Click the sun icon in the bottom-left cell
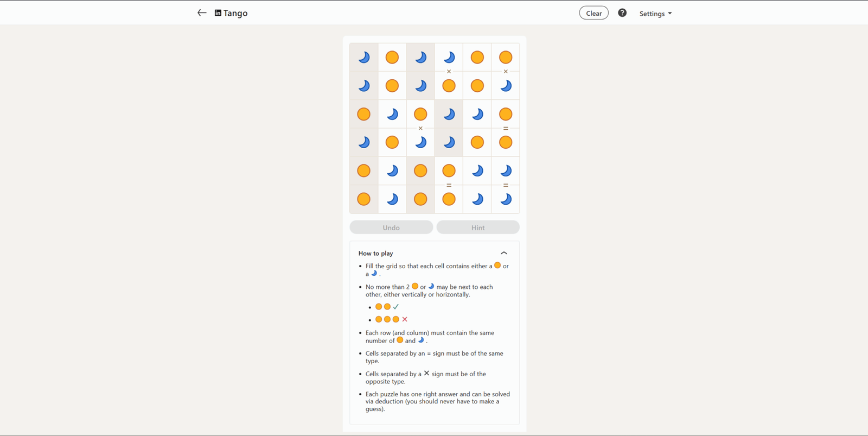 [x=363, y=199]
